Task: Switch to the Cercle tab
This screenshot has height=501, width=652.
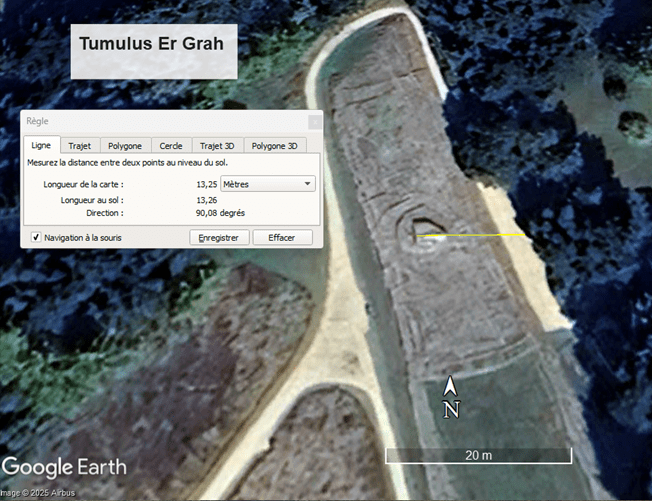Action: coord(171,146)
